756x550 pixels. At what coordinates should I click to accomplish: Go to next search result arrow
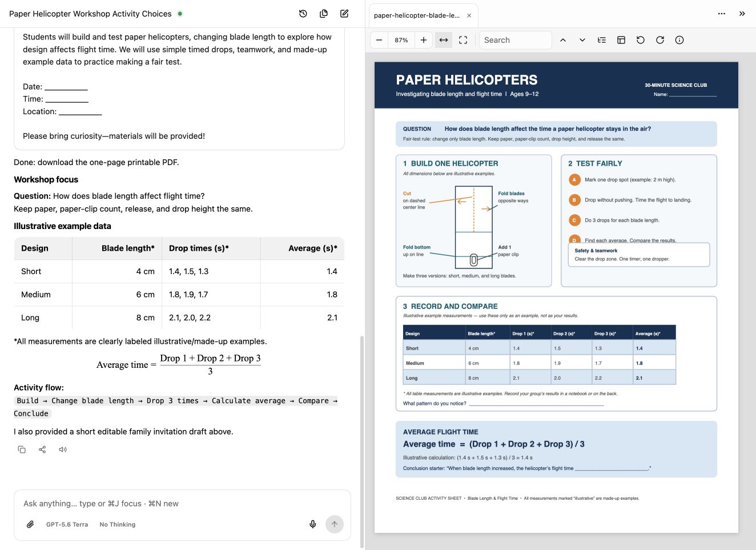pos(582,40)
